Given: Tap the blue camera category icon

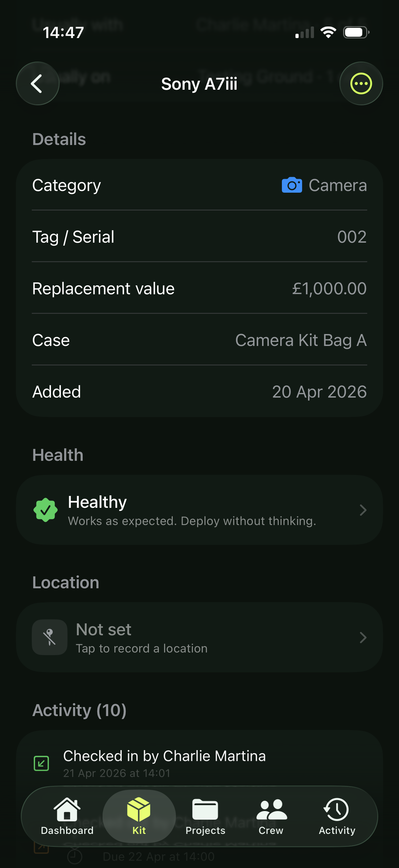Looking at the screenshot, I should pyautogui.click(x=291, y=185).
